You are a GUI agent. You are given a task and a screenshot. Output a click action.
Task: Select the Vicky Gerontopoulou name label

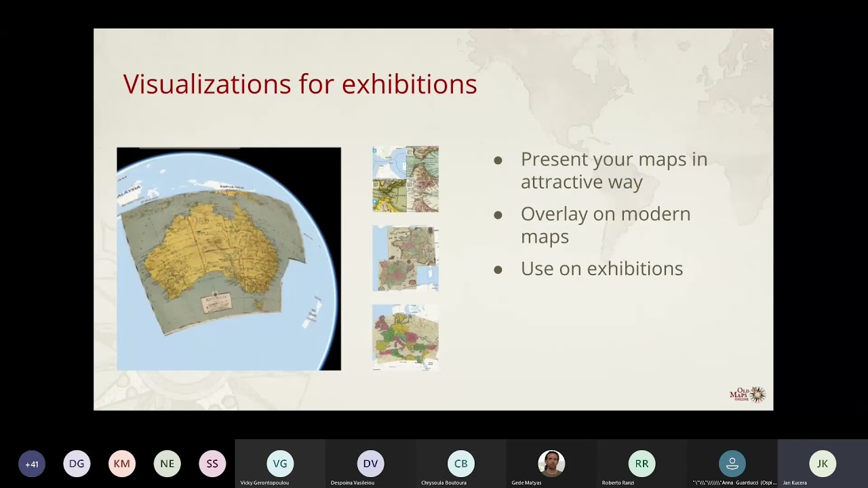[264, 483]
